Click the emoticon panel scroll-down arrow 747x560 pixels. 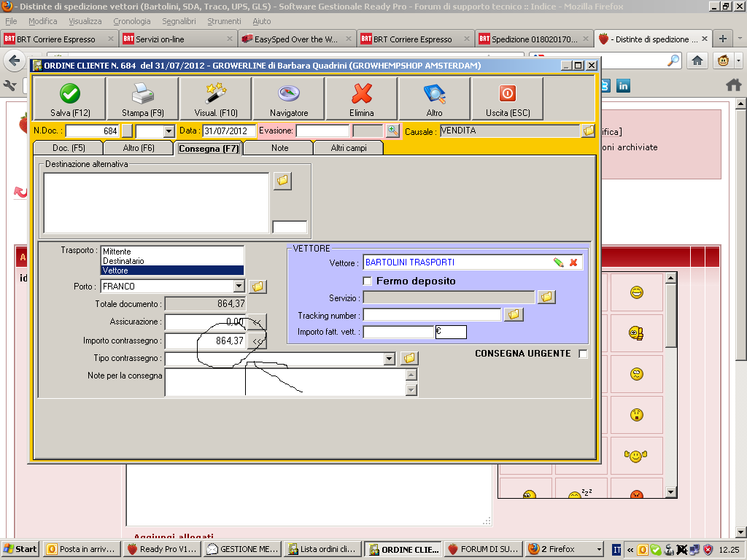coord(671,492)
